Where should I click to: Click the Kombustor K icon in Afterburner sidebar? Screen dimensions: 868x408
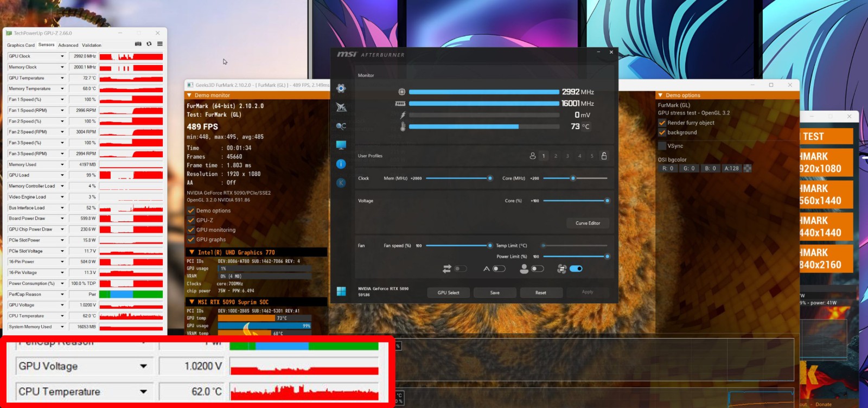tap(341, 183)
